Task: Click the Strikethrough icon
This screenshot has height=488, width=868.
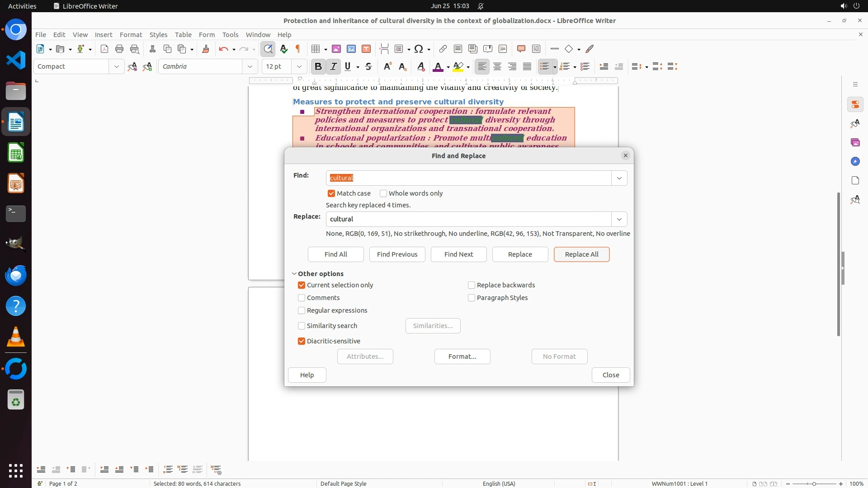Action: (x=368, y=66)
